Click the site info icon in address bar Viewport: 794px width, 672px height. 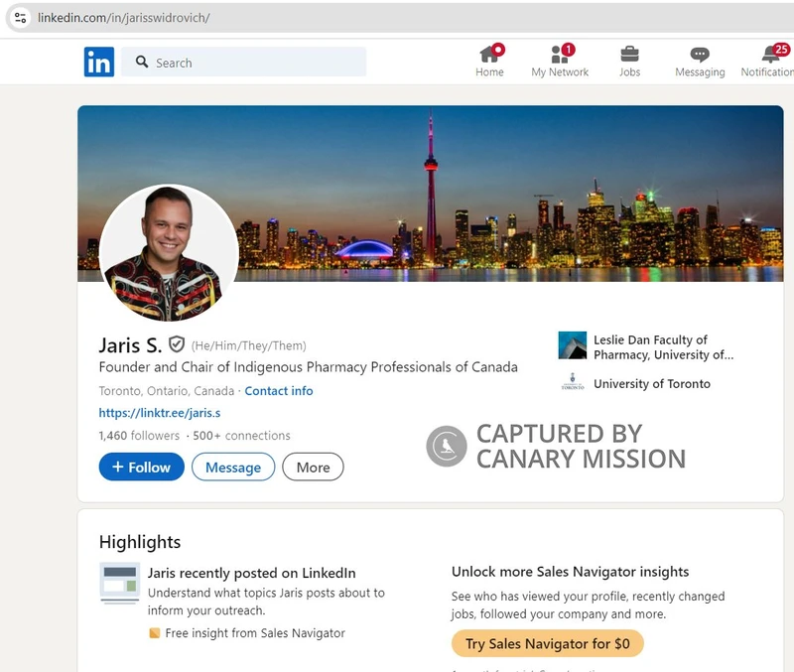[20, 18]
